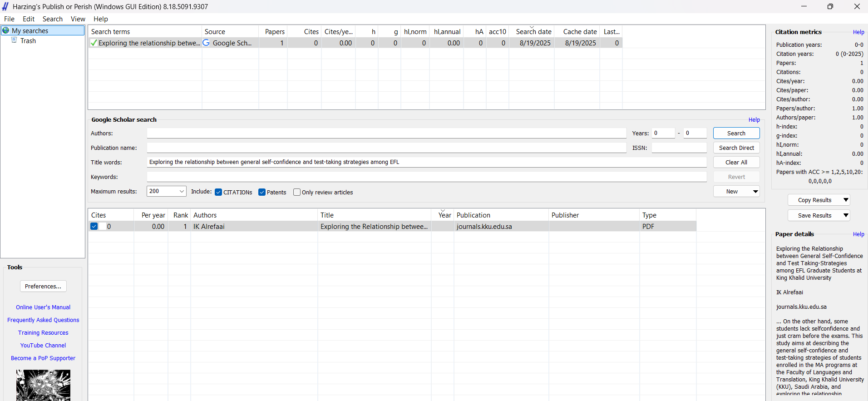Image resolution: width=868 pixels, height=401 pixels.
Task: Open Help link in Google Scholar search panel
Action: coord(754,120)
